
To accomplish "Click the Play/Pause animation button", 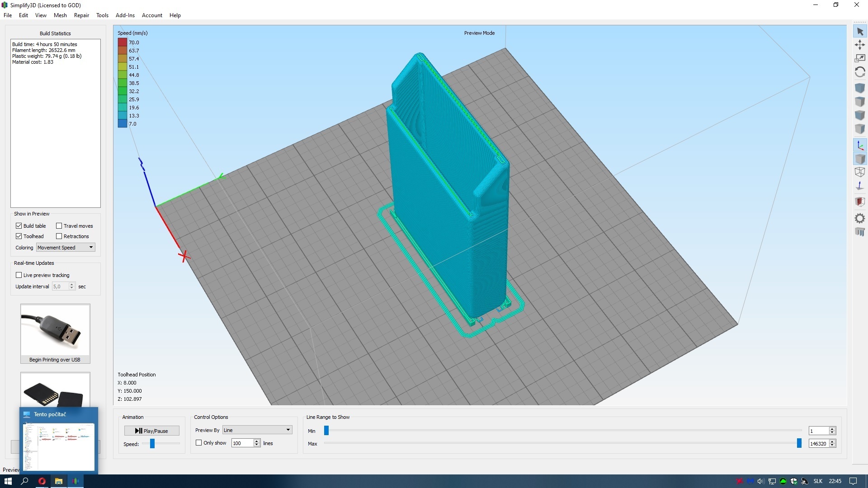I will (x=151, y=431).
